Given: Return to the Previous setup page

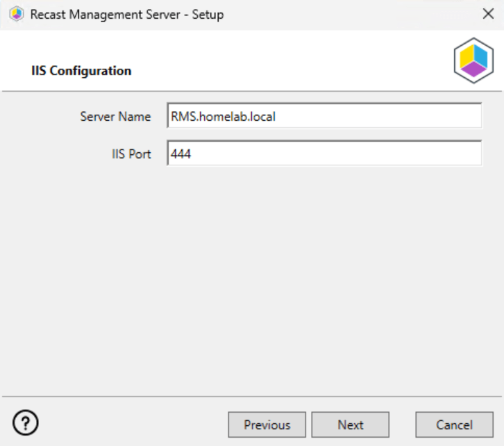Looking at the screenshot, I should click(x=267, y=424).
